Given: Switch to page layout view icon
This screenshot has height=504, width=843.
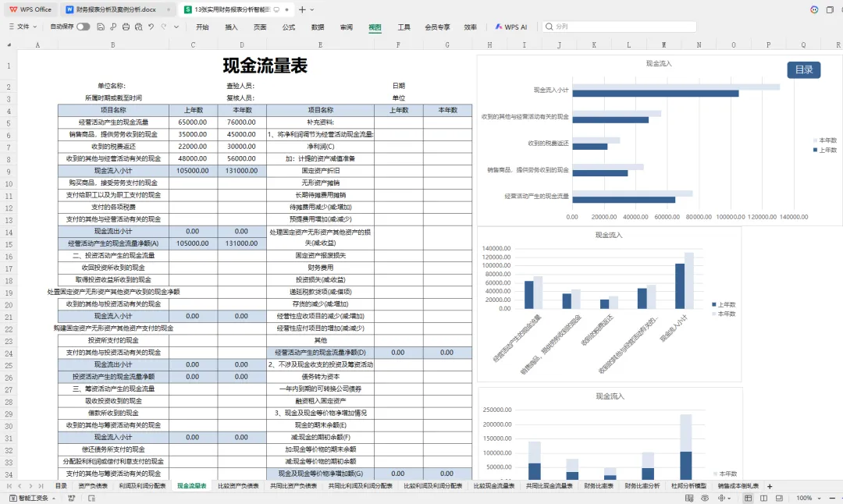Looking at the screenshot, I should [763, 498].
